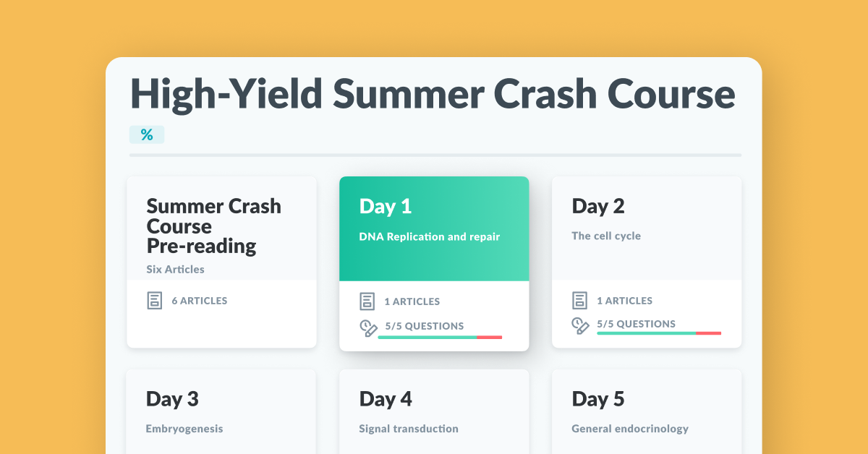Click the Day 1 questions progress bar
Viewport: 868px width, 454px height.
coord(440,337)
